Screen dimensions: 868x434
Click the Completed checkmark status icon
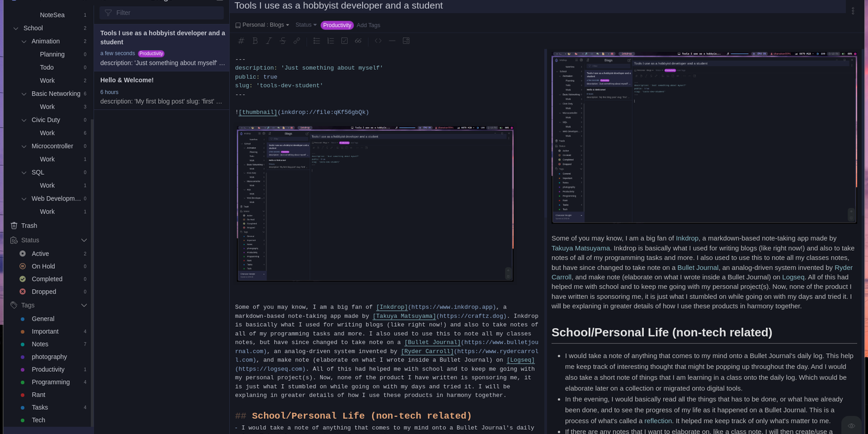(22, 279)
